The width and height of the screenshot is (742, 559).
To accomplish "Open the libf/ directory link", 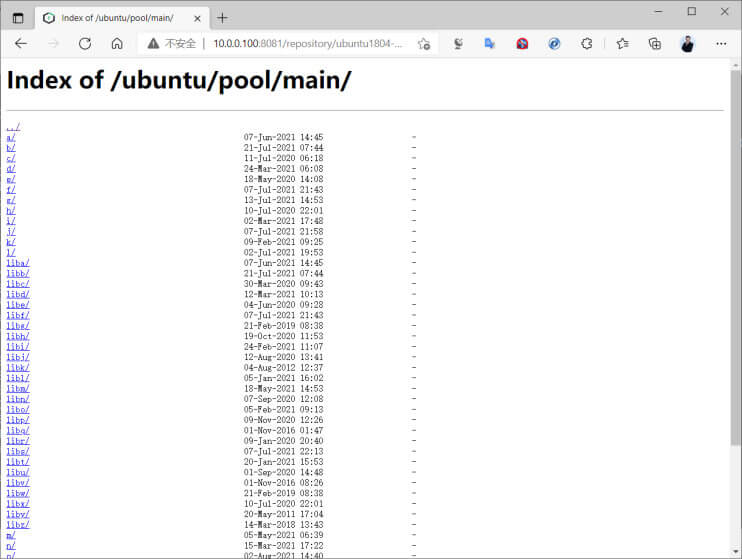I will click(18, 315).
